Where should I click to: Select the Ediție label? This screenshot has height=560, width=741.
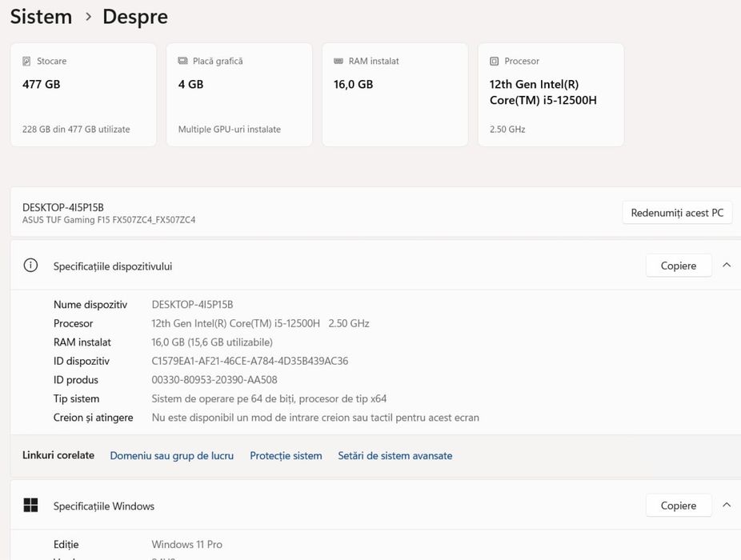(66, 545)
